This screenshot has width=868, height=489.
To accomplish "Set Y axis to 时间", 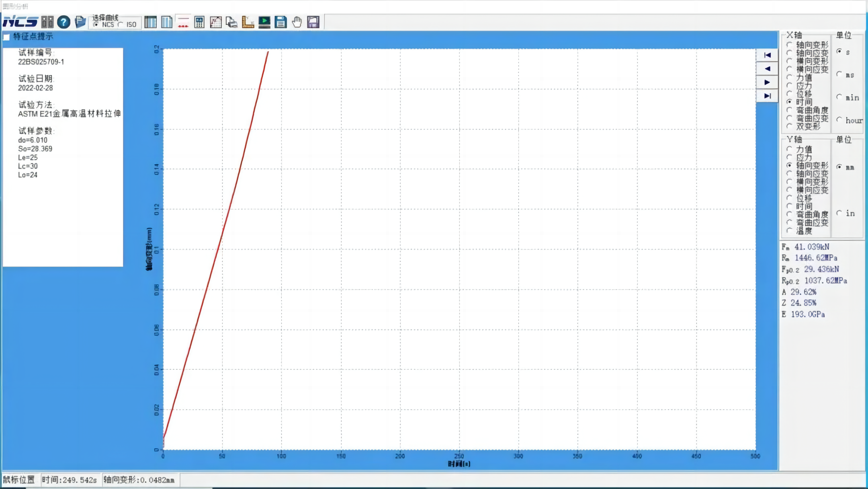I will [x=789, y=206].
